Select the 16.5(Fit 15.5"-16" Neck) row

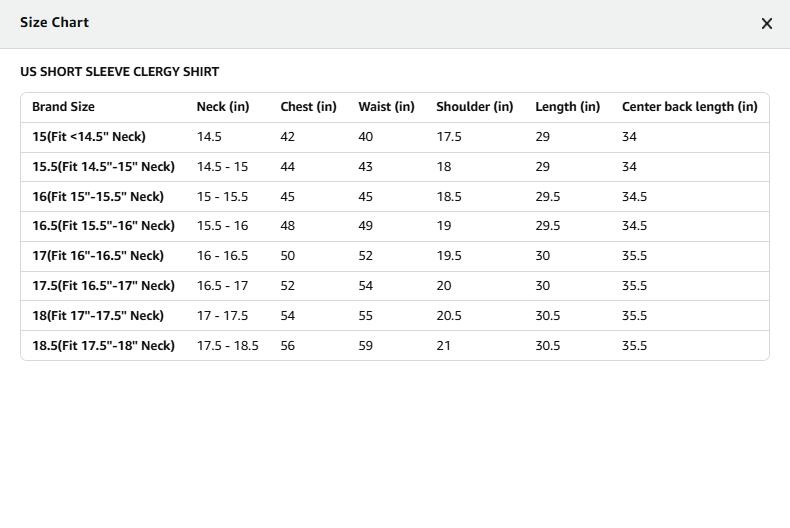[103, 226]
